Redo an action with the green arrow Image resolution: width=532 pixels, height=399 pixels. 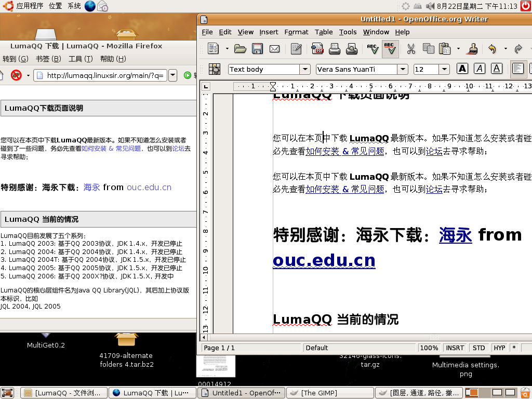518,49
